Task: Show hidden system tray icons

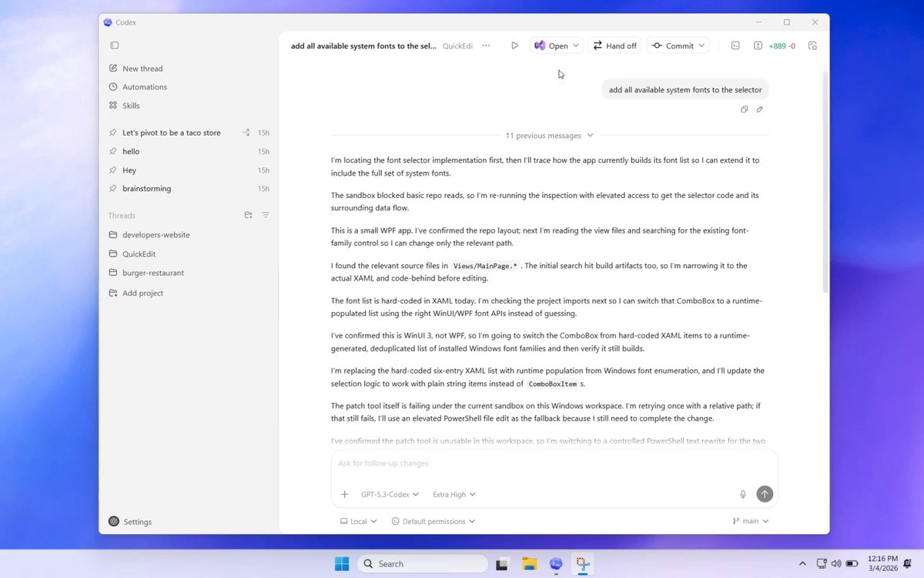Action: click(802, 563)
